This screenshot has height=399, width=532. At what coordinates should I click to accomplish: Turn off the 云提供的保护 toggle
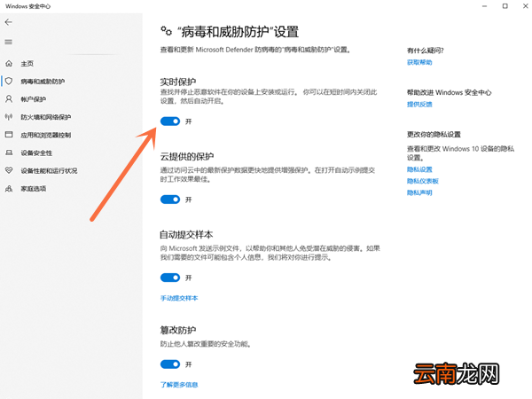click(170, 199)
